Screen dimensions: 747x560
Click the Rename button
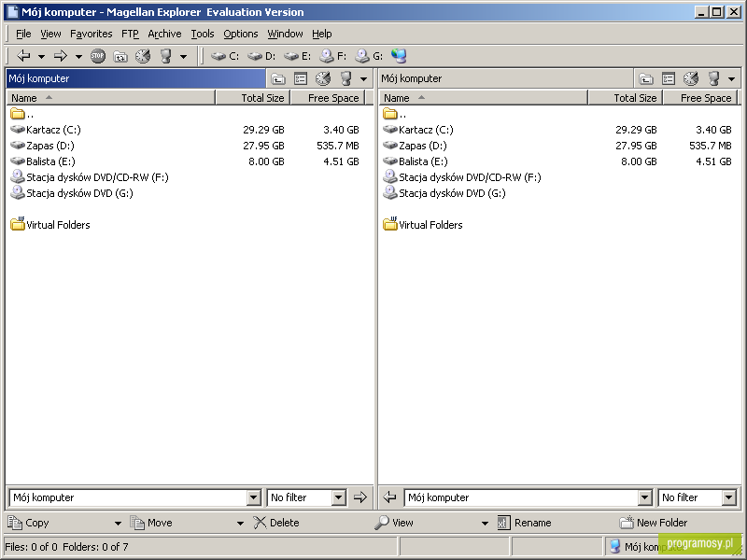click(x=524, y=523)
